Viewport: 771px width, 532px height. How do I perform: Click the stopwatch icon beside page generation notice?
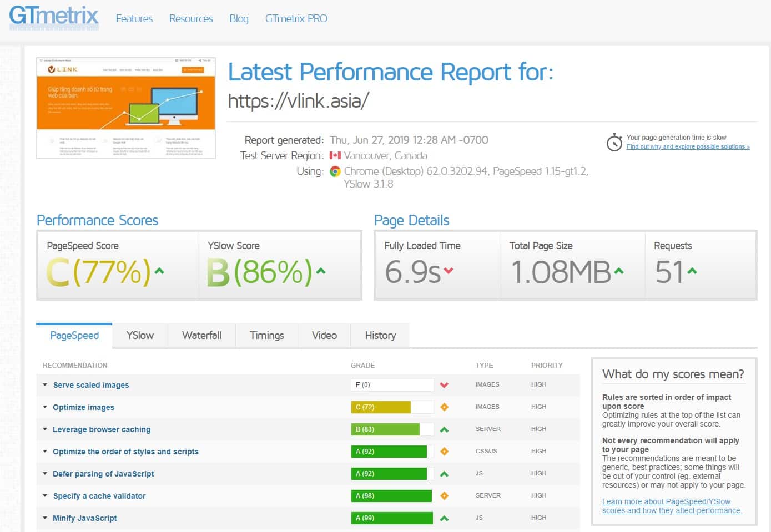pyautogui.click(x=614, y=143)
